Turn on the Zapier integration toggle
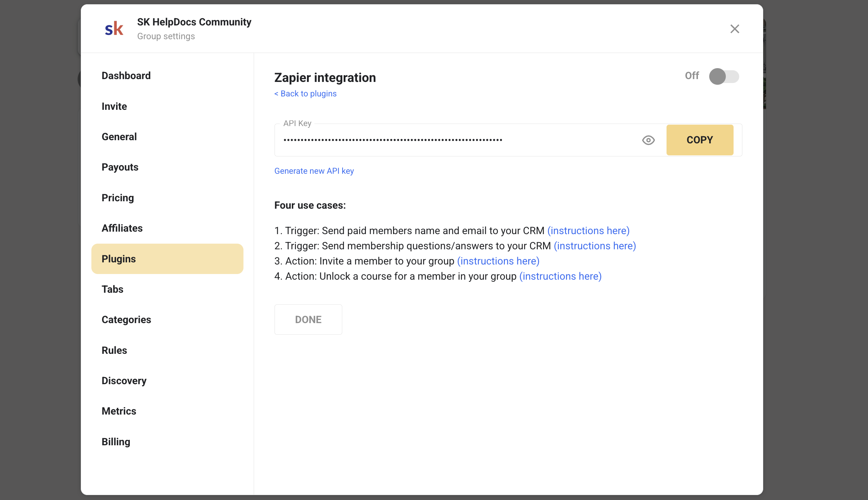The height and width of the screenshot is (500, 868). 724,76
